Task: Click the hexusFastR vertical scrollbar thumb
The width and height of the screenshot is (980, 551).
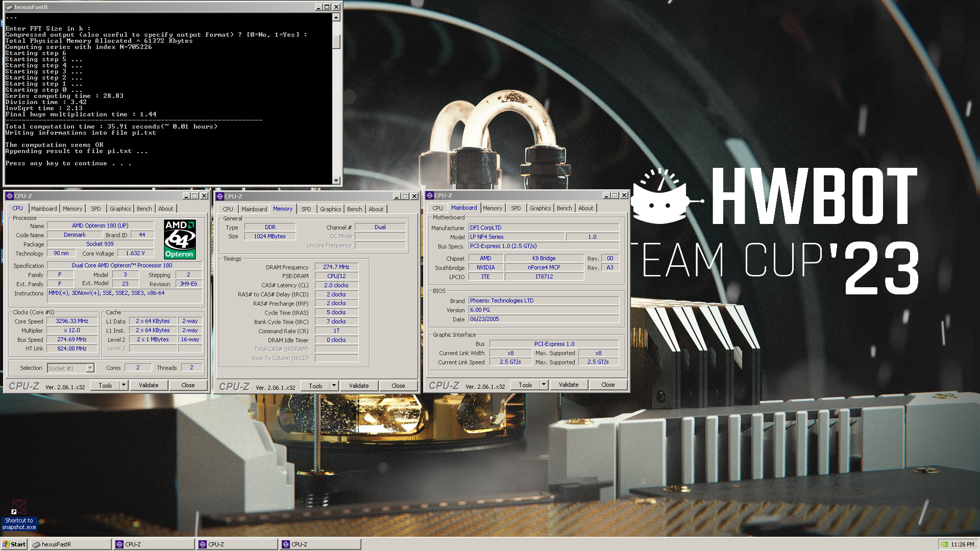Action: point(336,42)
